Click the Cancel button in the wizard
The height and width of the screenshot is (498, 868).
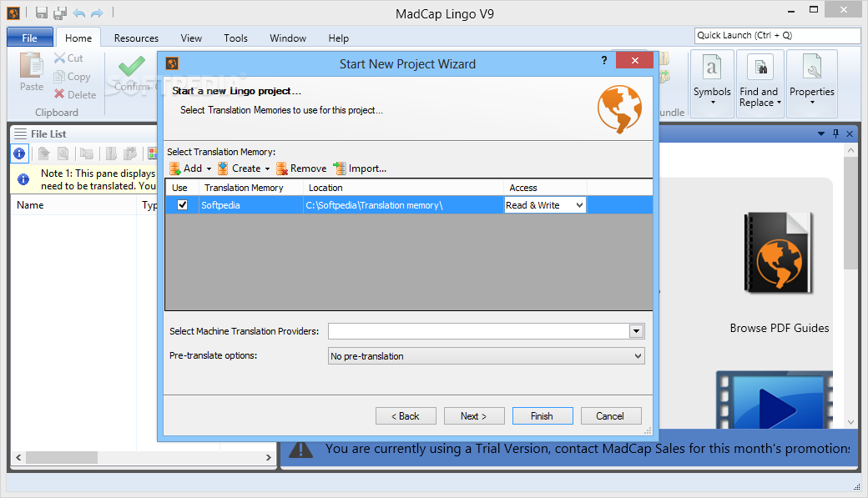pyautogui.click(x=611, y=416)
